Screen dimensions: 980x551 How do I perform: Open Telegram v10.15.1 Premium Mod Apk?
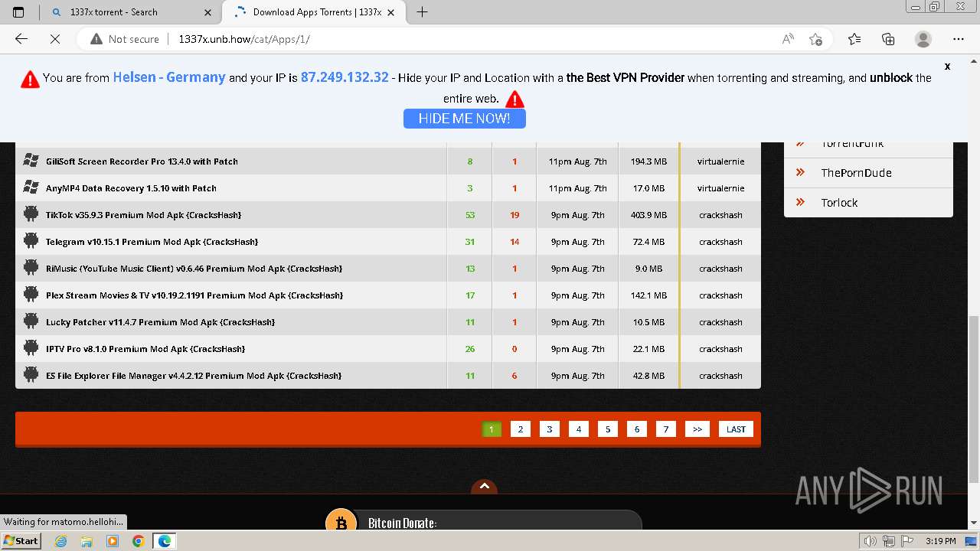(x=152, y=242)
